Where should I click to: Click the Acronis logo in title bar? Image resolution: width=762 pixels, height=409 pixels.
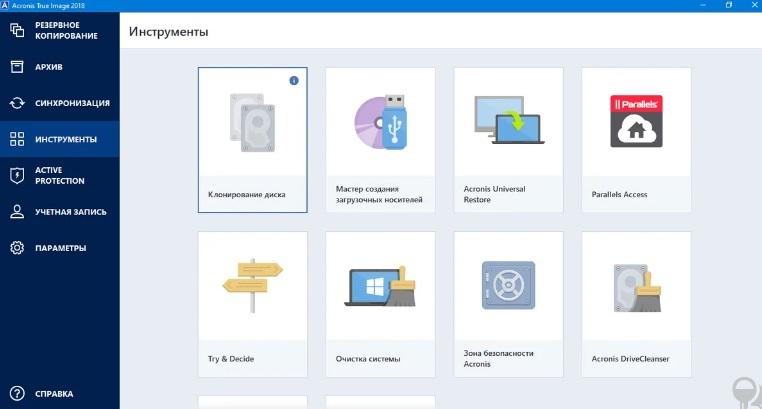point(5,5)
